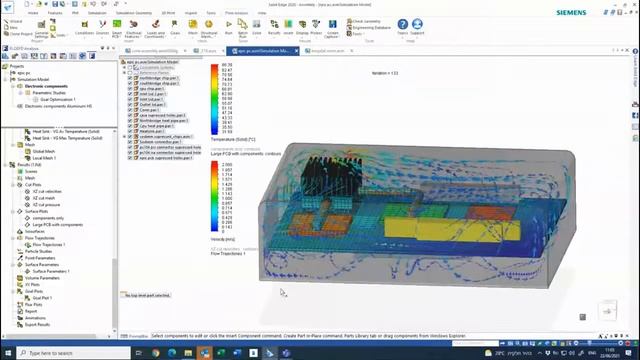Image resolution: width=640 pixels, height=360 pixels.
Task: Click Check Geometry tool
Action: (363, 21)
